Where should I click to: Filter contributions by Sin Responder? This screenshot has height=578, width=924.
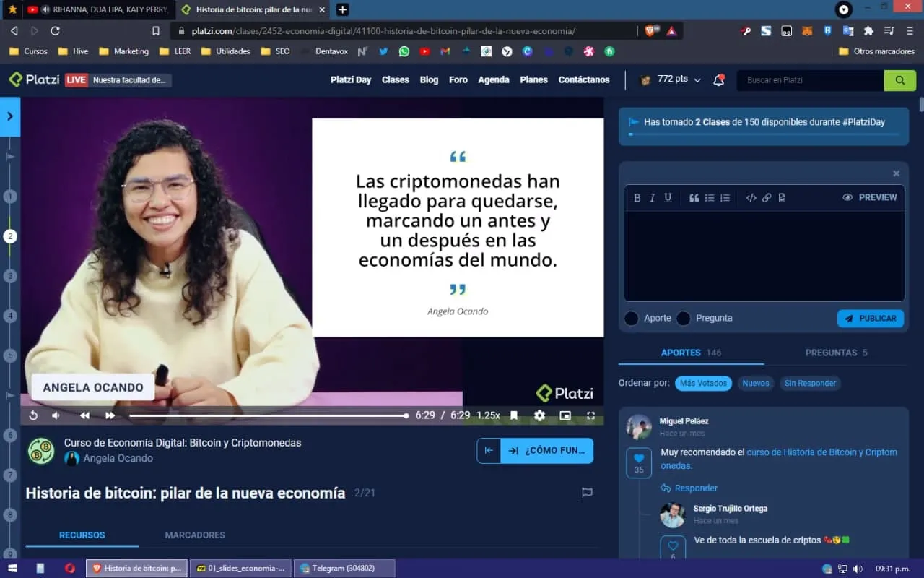tap(811, 384)
